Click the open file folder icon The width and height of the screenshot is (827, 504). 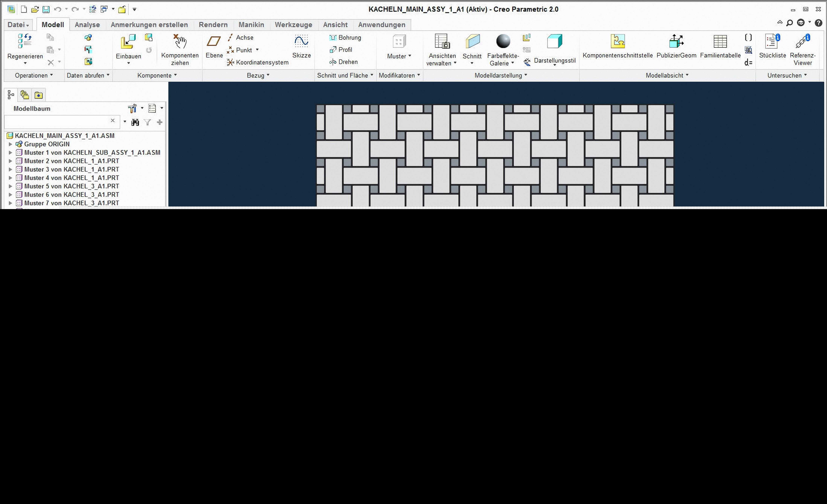[35, 9]
